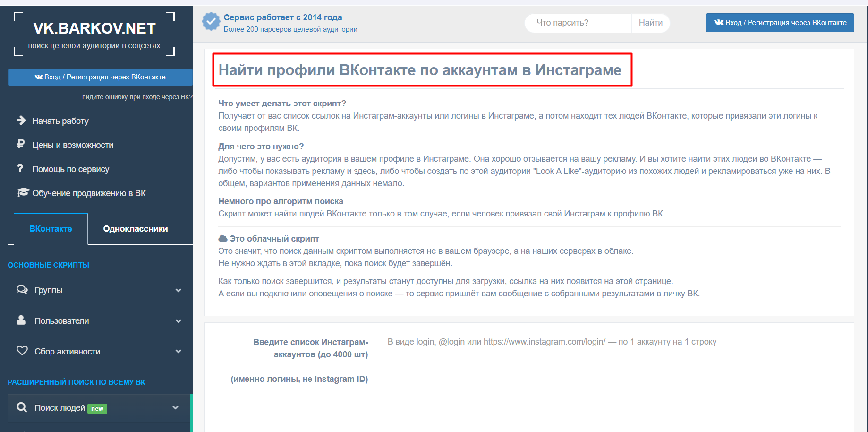This screenshot has height=432, width=868.
Task: Click the "Для чего это нужно?" heading
Action: (261, 147)
